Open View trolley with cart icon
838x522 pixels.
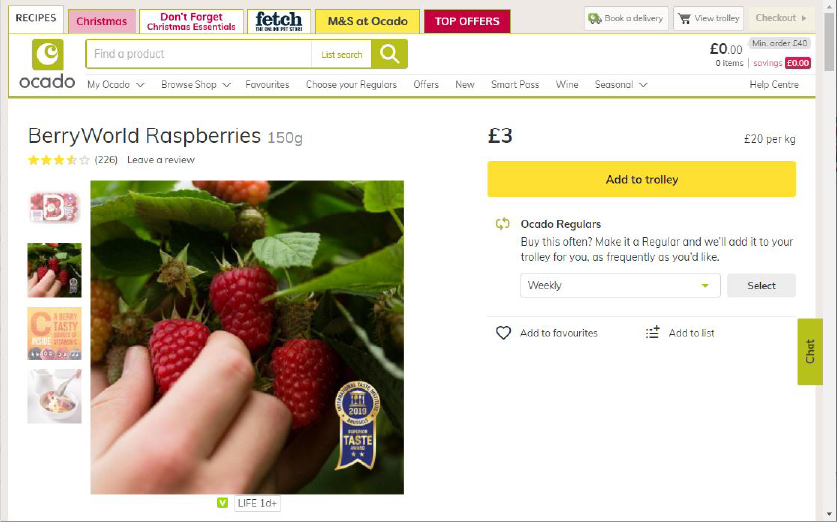point(708,18)
